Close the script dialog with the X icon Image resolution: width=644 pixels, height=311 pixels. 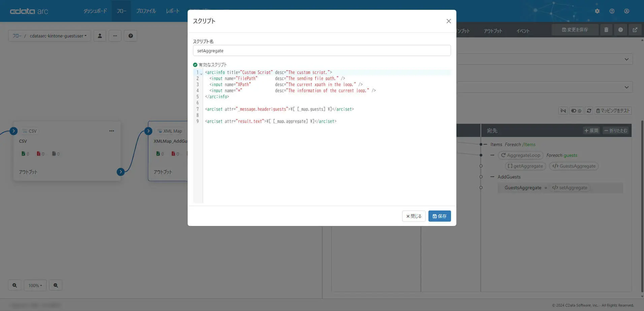449,21
